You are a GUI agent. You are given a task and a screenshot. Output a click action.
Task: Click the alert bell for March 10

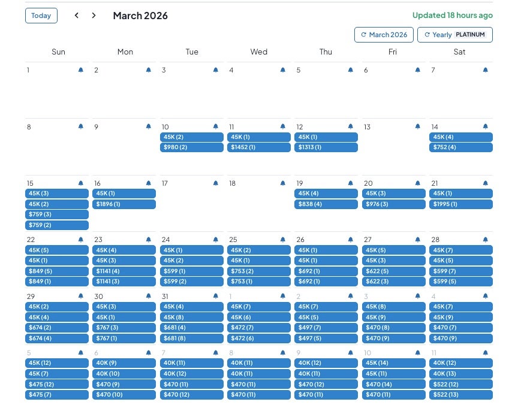click(x=216, y=126)
